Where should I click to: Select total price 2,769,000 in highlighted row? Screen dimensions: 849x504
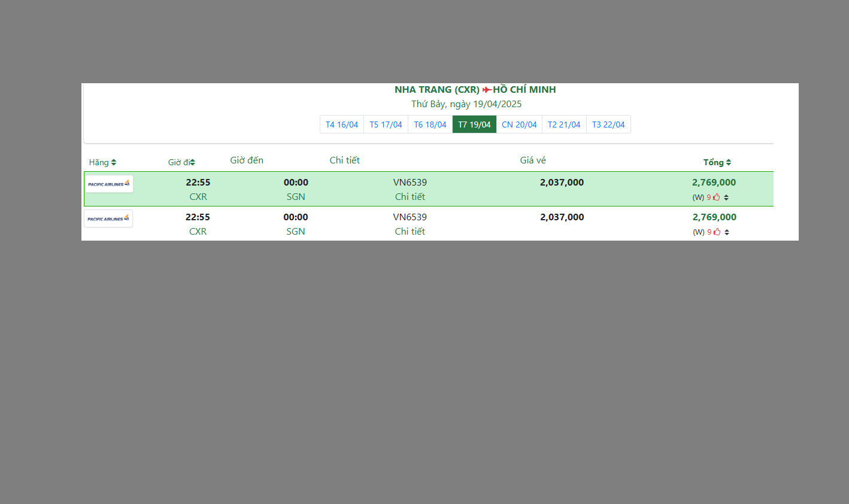point(714,183)
